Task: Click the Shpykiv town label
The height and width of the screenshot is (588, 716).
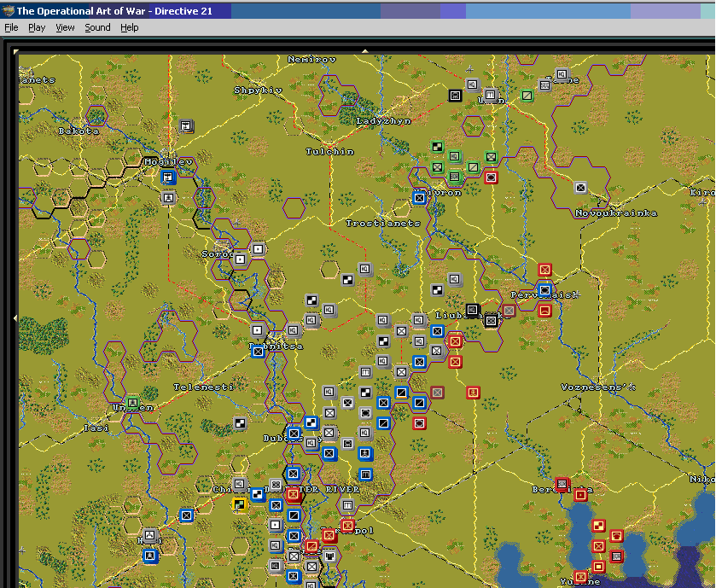Action: pyautogui.click(x=258, y=90)
